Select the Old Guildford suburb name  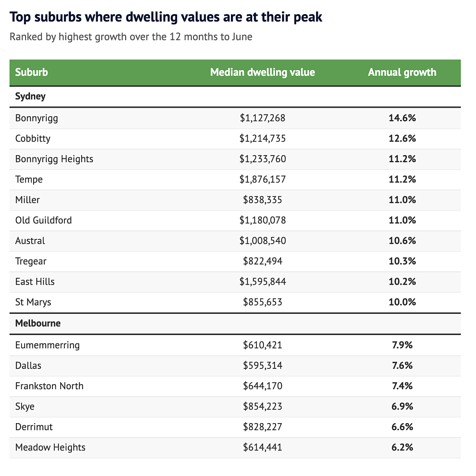[x=43, y=220]
